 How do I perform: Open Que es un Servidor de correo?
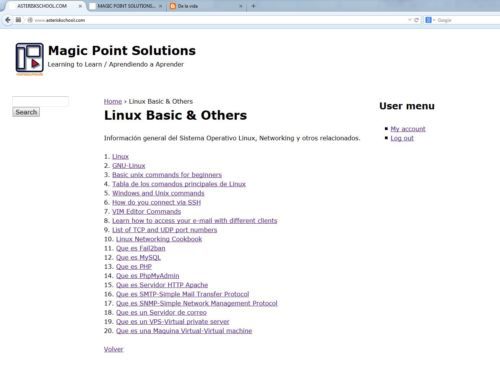[x=161, y=312]
